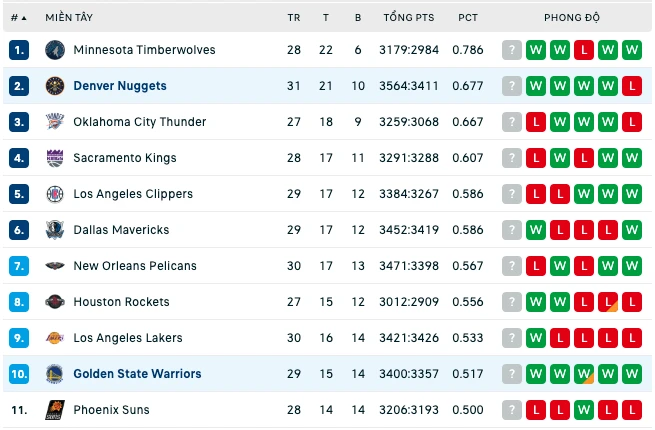Click the PHONG ĐỘ column header
This screenshot has height=430, width=655.
pyautogui.click(x=572, y=18)
